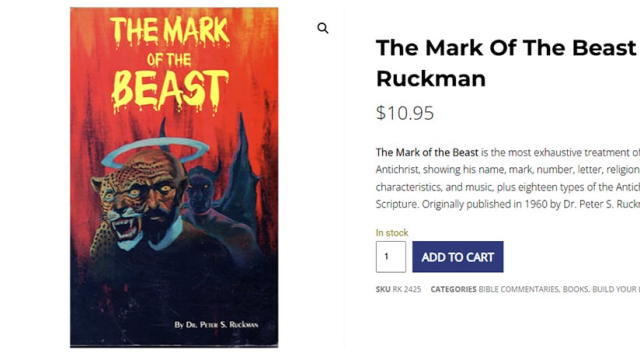The width and height of the screenshot is (640, 360).
Task: Click the 'By Dr. Peter S. Ruckman' cover text
Action: coord(216,325)
